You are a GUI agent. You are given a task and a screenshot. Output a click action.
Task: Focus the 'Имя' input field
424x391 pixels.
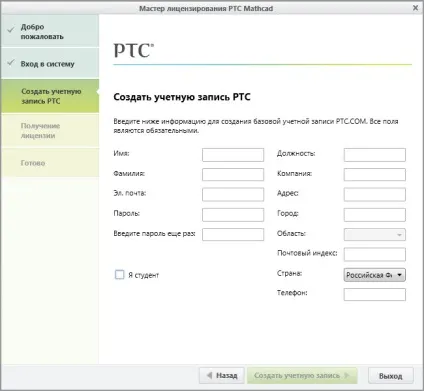point(233,155)
